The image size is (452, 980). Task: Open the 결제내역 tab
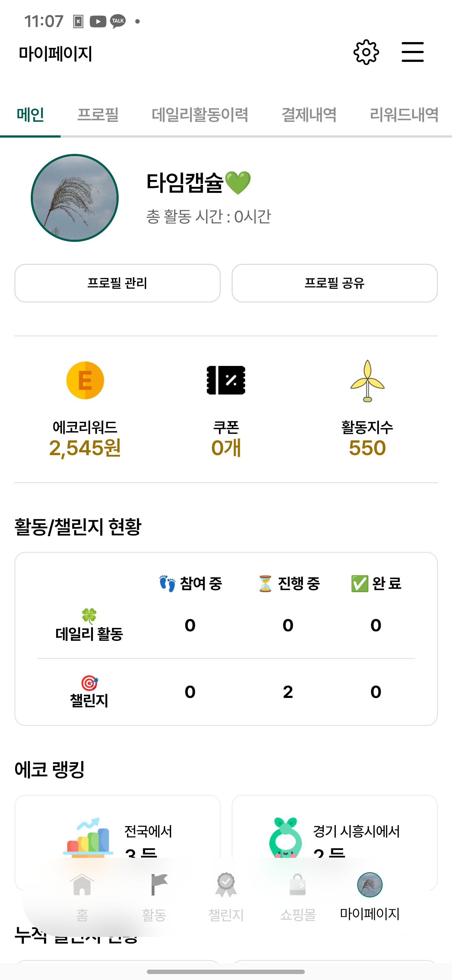[309, 115]
